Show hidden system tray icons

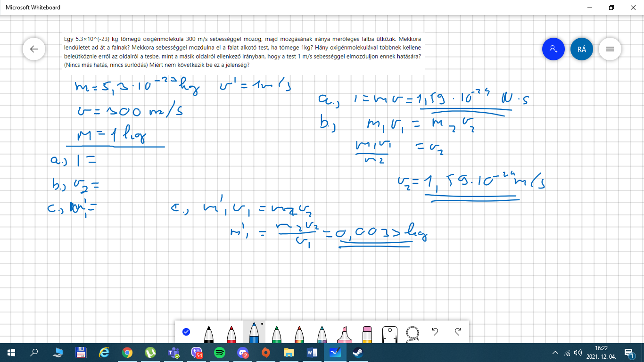[x=555, y=353]
